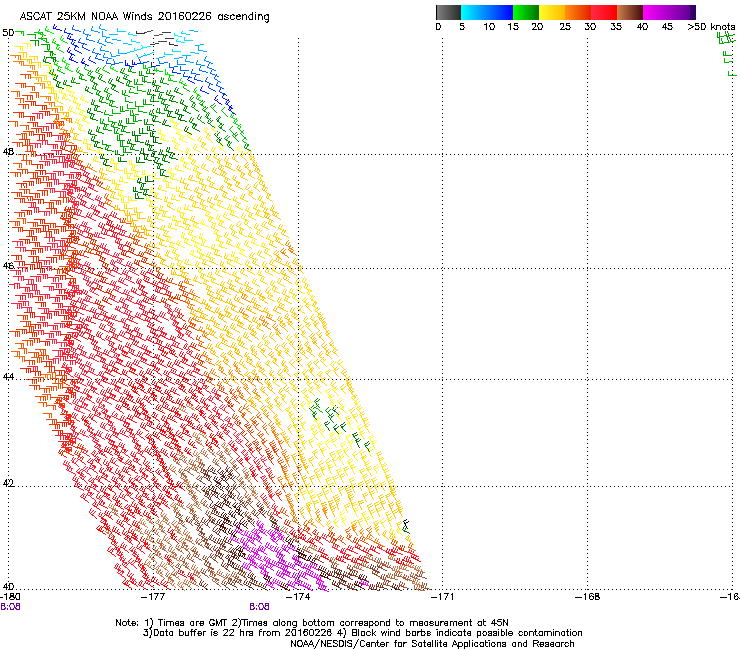Select the latitude label '44'
This screenshot has height=650, width=740.
pos(8,377)
